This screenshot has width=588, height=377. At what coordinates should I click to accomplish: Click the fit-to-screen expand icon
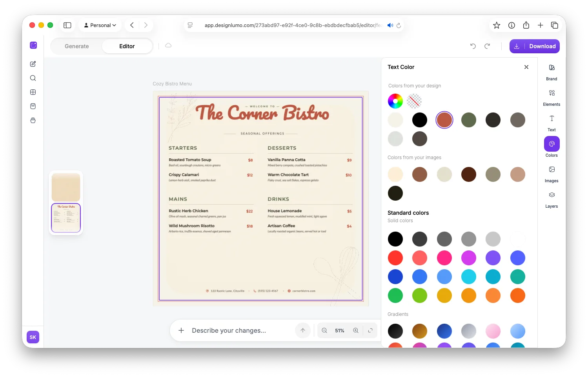click(x=370, y=330)
